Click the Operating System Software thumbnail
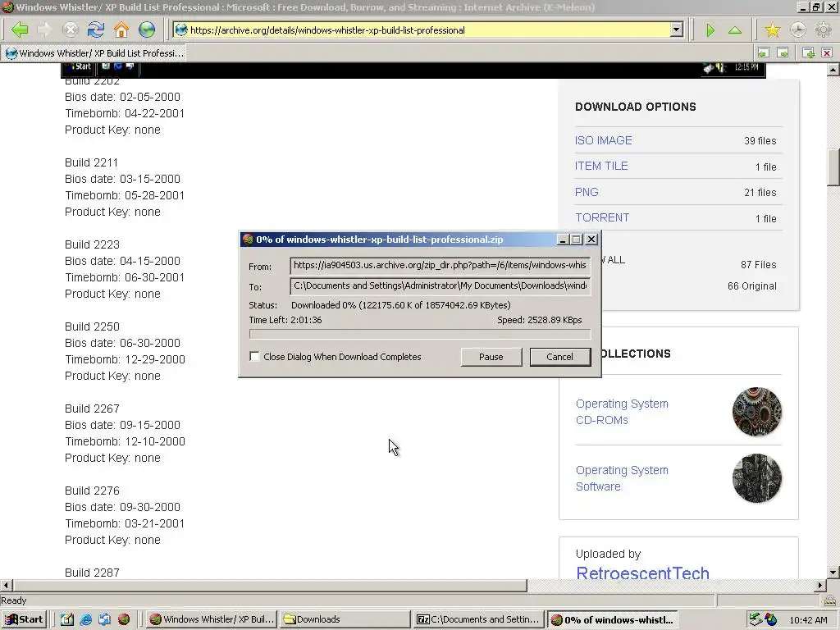Viewport: 840px width, 630px height. click(x=757, y=478)
